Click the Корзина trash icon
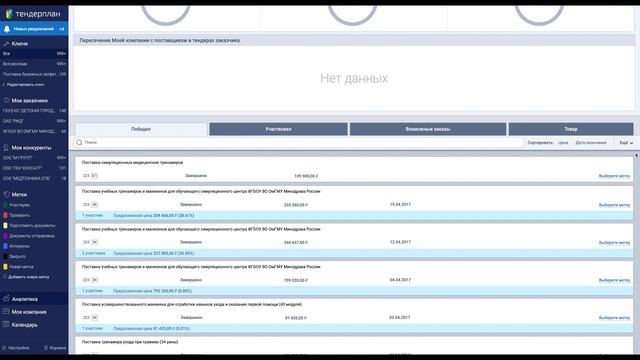Screen dimensions: 640x360 tap(46, 348)
